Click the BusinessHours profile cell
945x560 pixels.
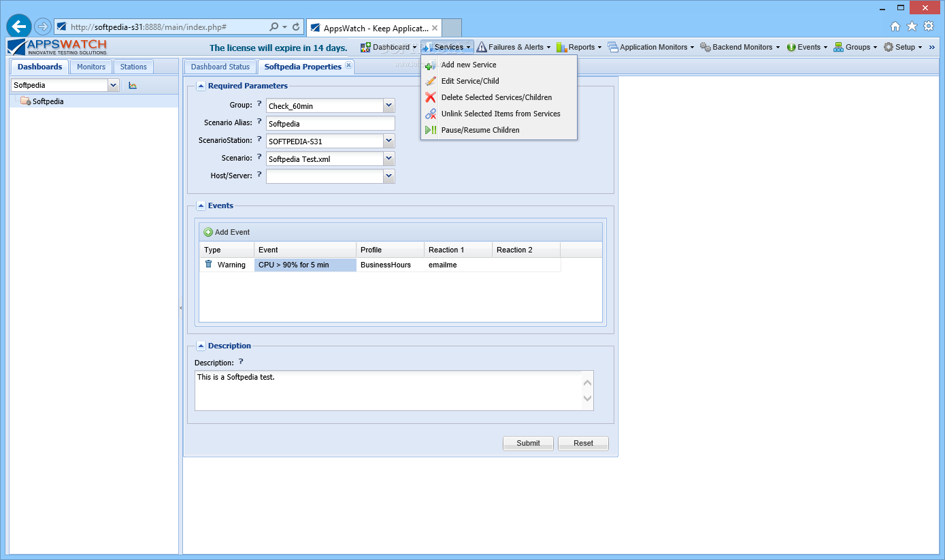391,265
